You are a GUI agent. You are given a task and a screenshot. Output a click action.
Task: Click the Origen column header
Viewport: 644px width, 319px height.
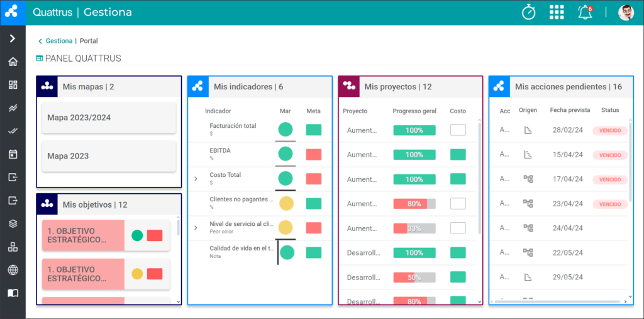pos(528,110)
